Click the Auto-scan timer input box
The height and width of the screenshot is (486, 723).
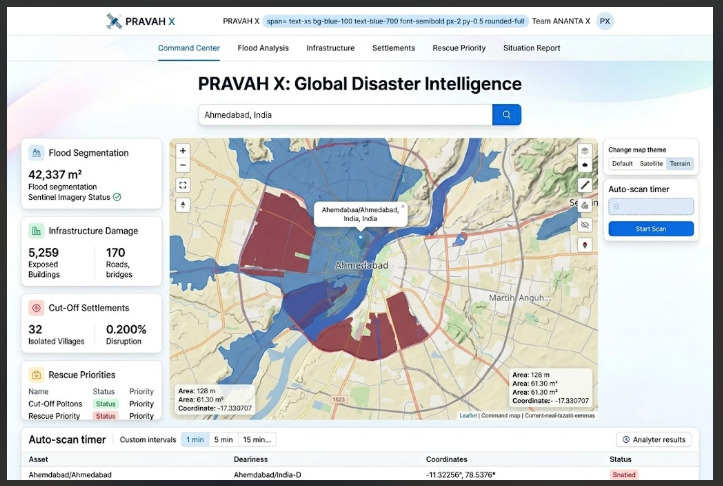pyautogui.click(x=651, y=207)
